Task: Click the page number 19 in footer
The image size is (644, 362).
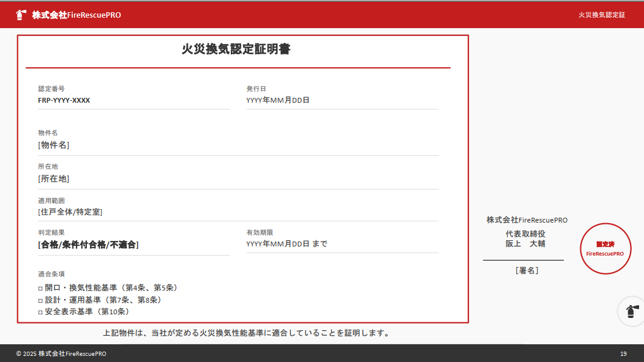Action: click(x=623, y=353)
